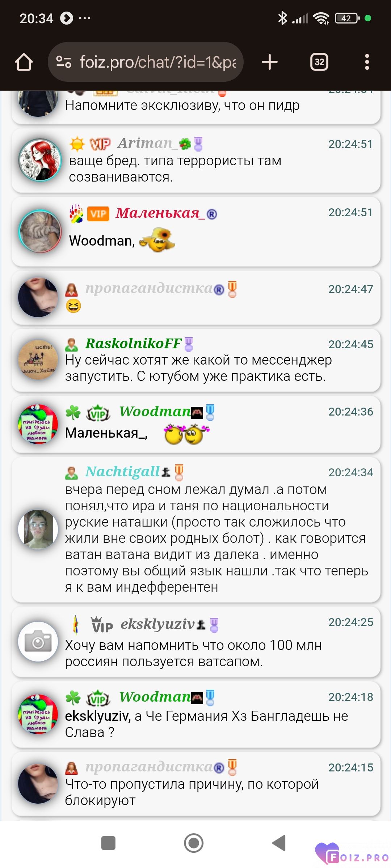Tap the eksklyuziv username
The height and width of the screenshot is (868, 391).
pos(157,624)
